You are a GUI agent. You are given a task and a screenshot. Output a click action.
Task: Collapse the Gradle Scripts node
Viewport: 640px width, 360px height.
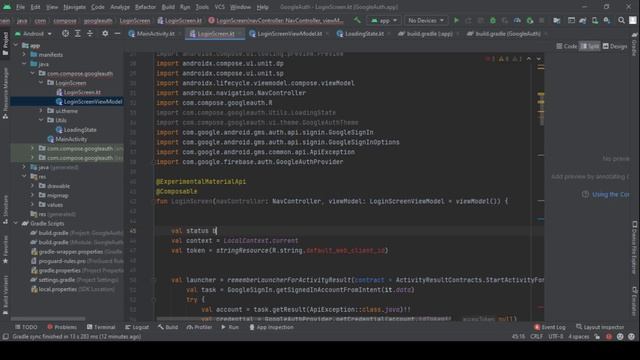pyautogui.click(x=16, y=223)
